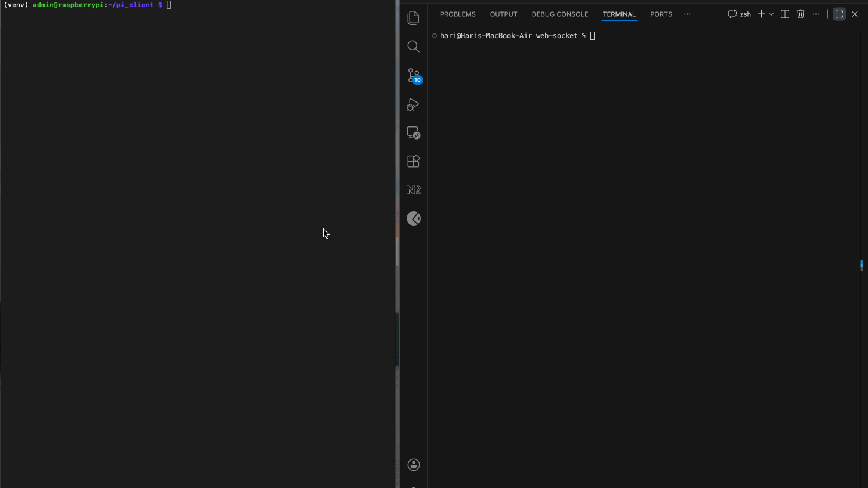Open the Extensions view
868x488 pixels.
tap(413, 161)
